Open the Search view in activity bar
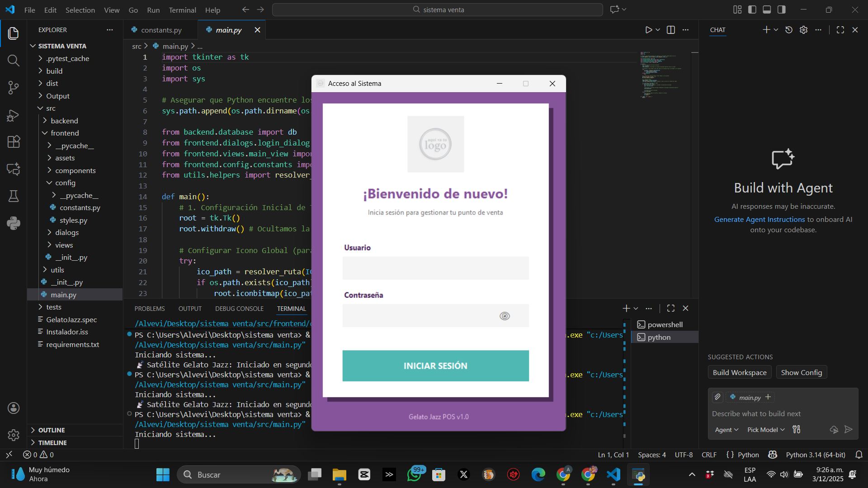868x488 pixels. [13, 61]
